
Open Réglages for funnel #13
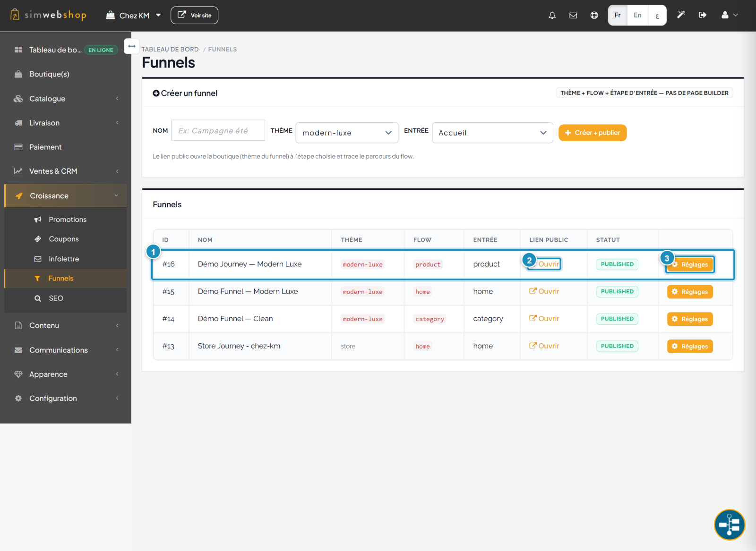click(x=690, y=346)
